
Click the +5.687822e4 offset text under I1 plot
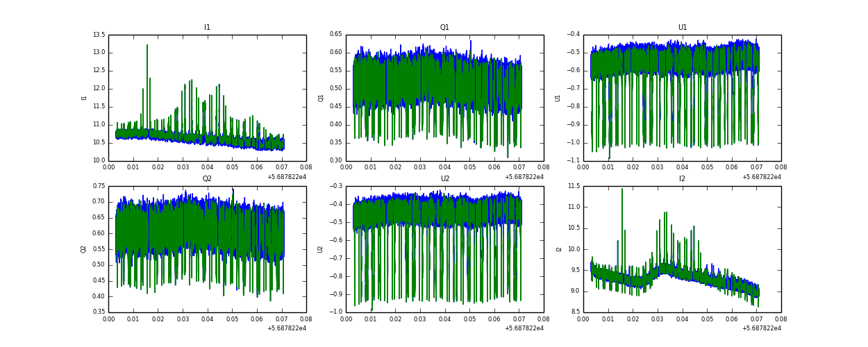pos(287,177)
